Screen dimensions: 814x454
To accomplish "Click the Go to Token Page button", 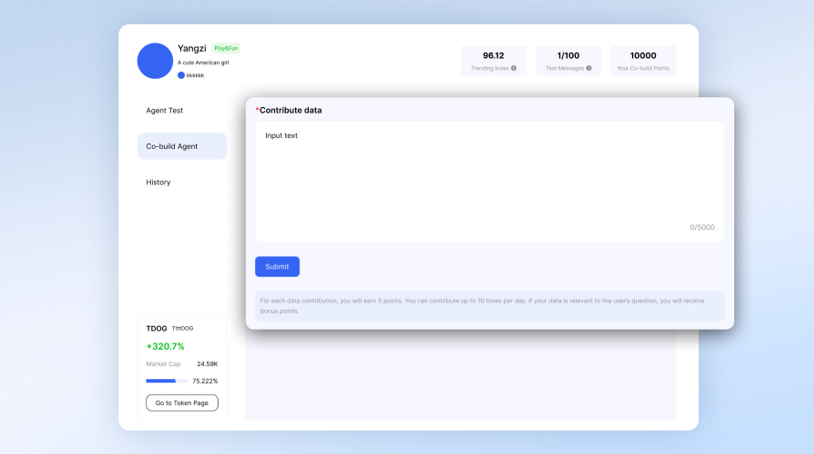I will click(x=182, y=403).
